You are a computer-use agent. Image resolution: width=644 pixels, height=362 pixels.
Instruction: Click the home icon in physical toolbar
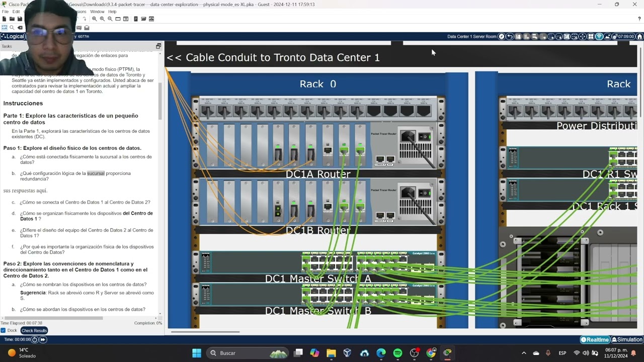[639, 37]
